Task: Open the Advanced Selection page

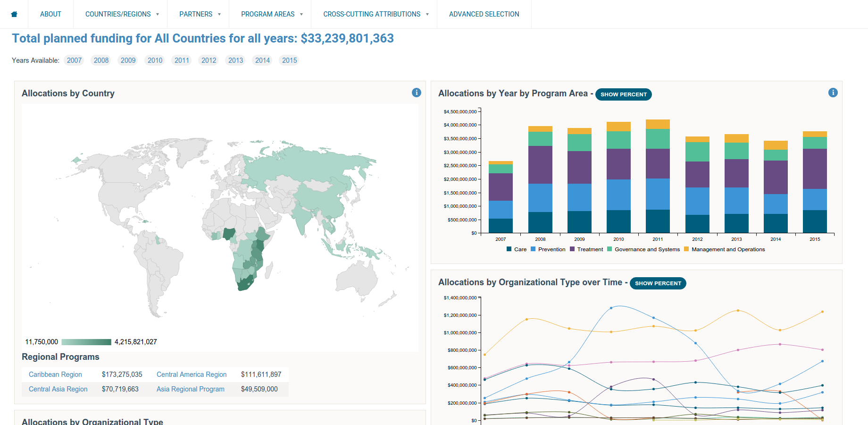Action: click(x=484, y=14)
